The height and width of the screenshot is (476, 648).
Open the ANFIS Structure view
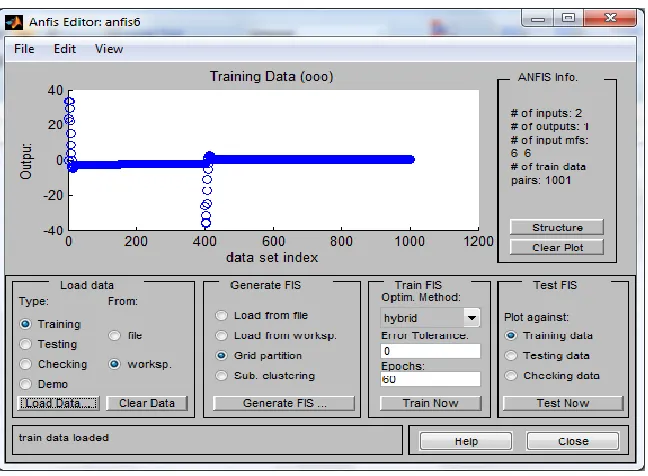[x=557, y=227]
